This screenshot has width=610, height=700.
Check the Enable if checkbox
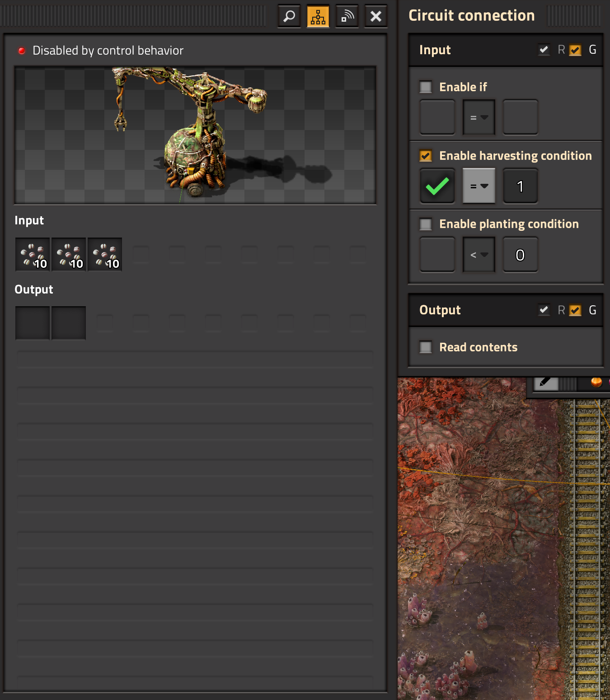coord(426,87)
